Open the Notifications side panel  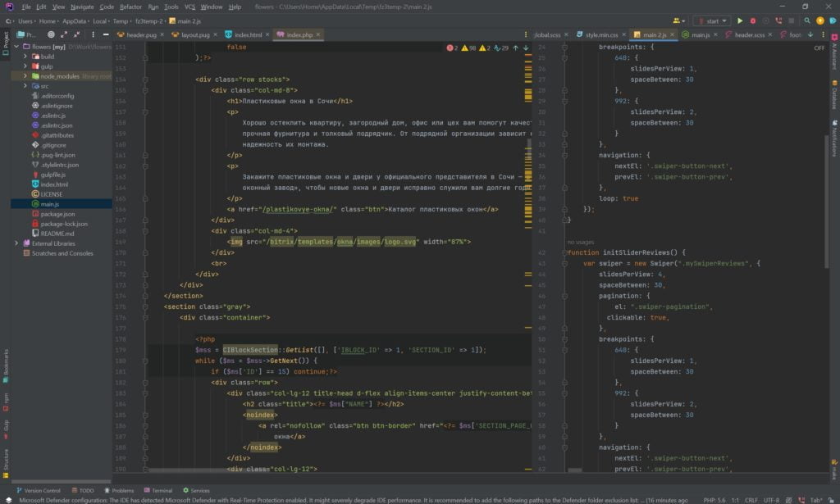(833, 139)
